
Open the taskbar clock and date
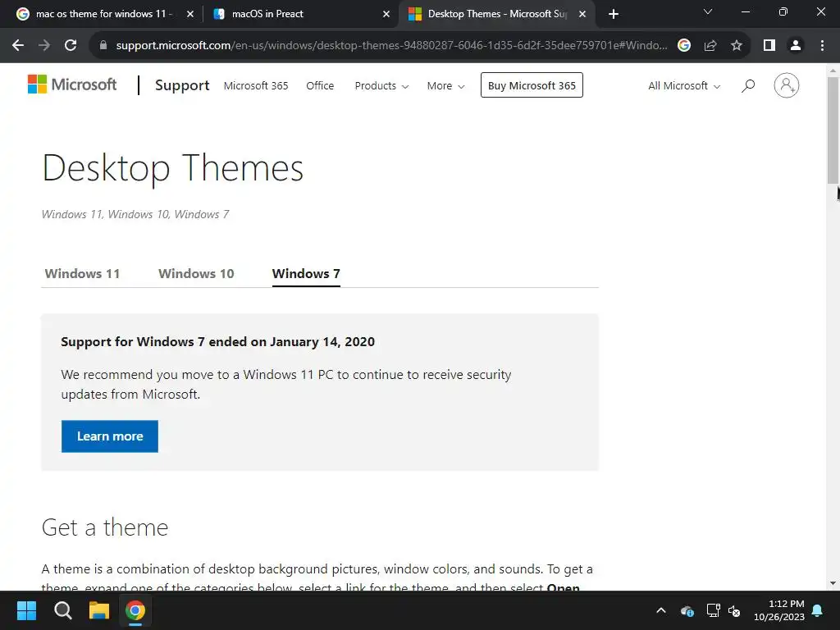[x=779, y=610]
